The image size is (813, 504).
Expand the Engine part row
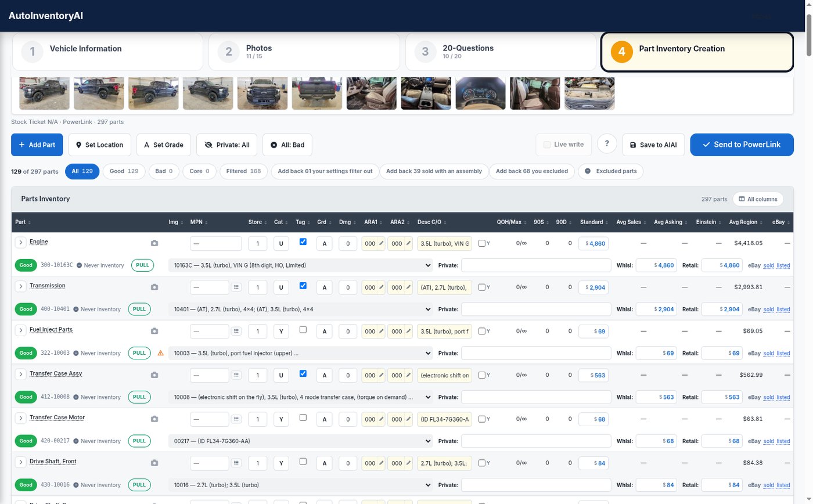[x=20, y=242]
